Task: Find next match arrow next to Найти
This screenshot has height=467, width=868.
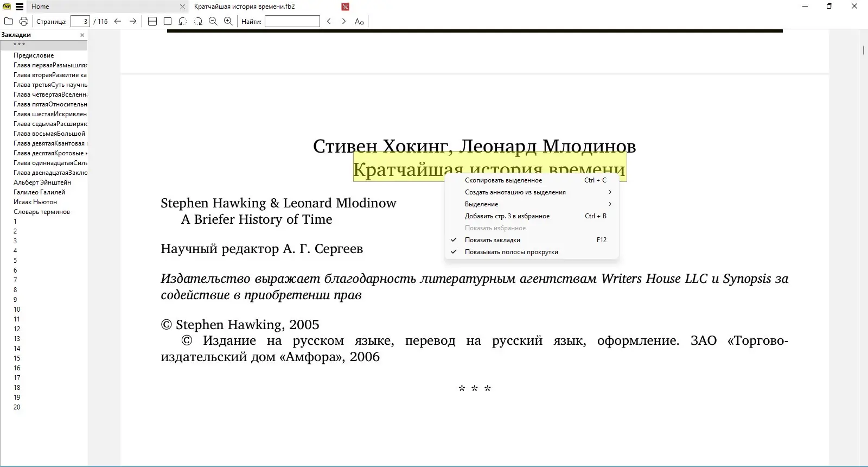Action: tap(344, 21)
